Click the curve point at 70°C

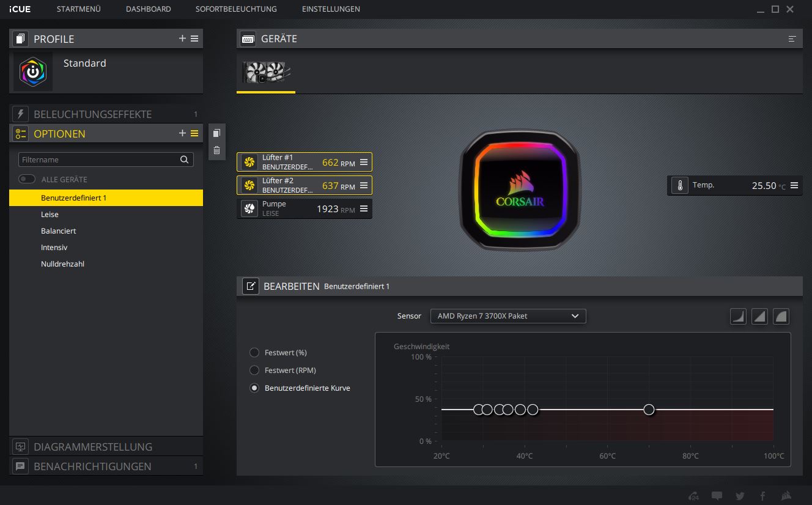coord(649,409)
